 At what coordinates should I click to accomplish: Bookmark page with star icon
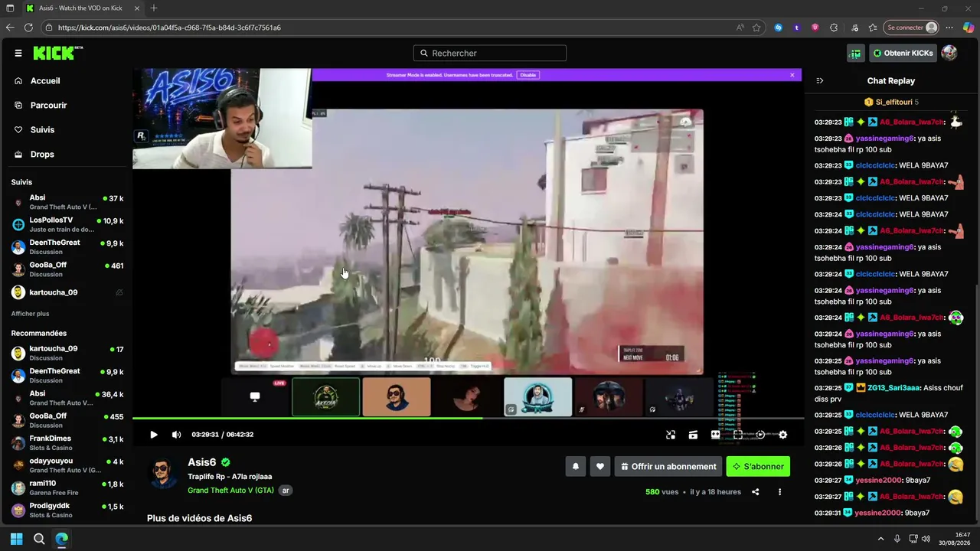[x=756, y=28]
